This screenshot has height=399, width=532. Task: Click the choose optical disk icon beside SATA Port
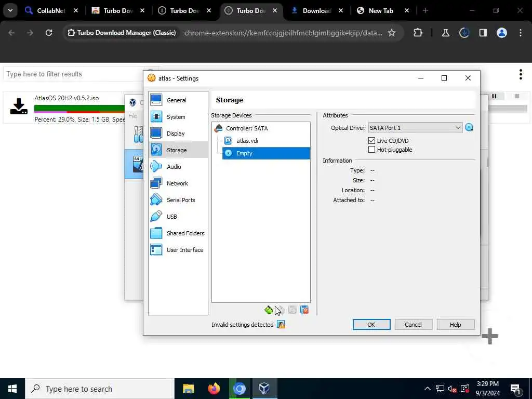(469, 128)
